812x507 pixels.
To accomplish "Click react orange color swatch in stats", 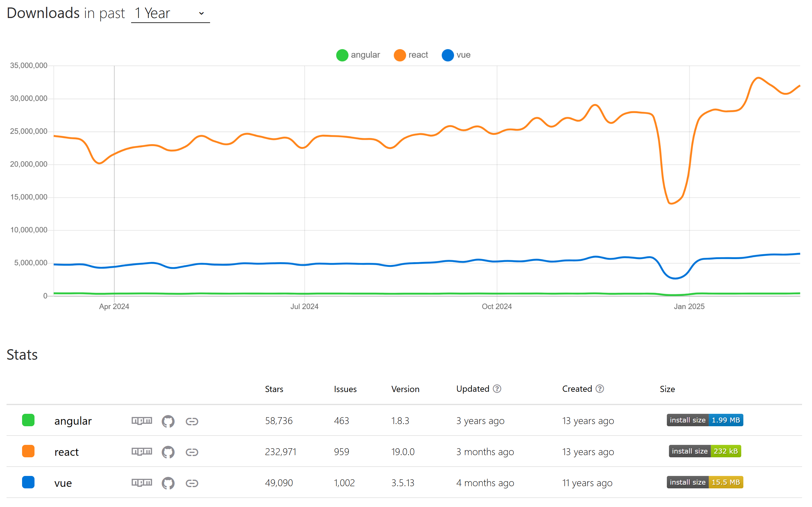I will [28, 451].
